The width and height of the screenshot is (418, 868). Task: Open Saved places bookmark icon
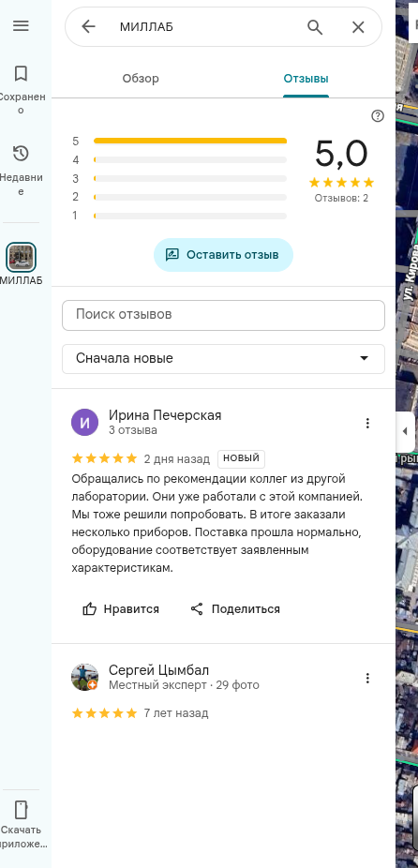tap(21, 74)
